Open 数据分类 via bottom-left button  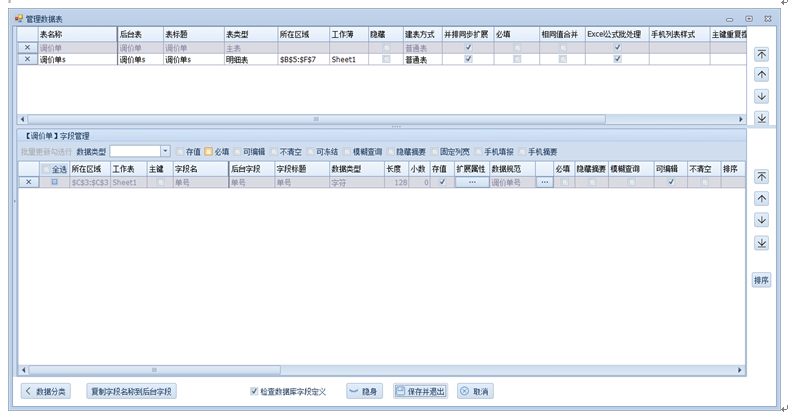pos(48,391)
